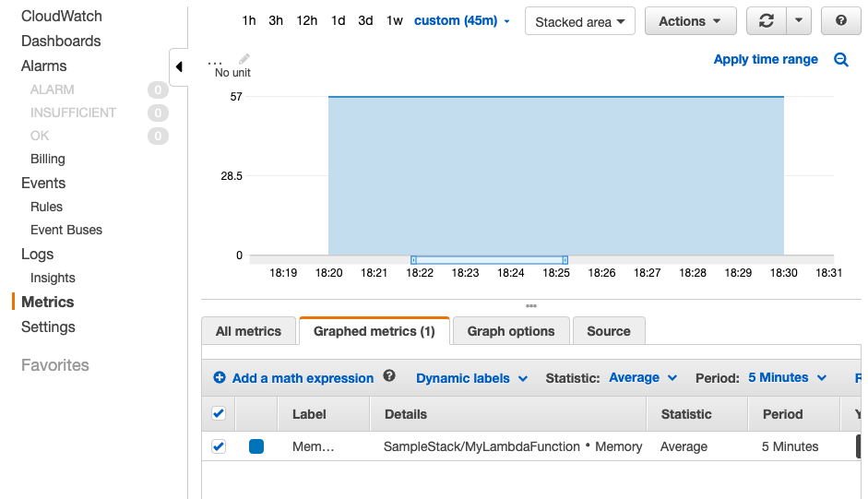Toggle the select-all metrics checkbox
Viewport: 868px width, 499px height.
coord(219,413)
